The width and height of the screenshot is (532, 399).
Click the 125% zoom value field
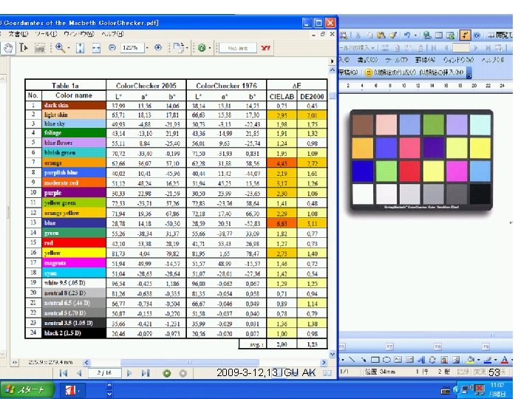(x=132, y=48)
